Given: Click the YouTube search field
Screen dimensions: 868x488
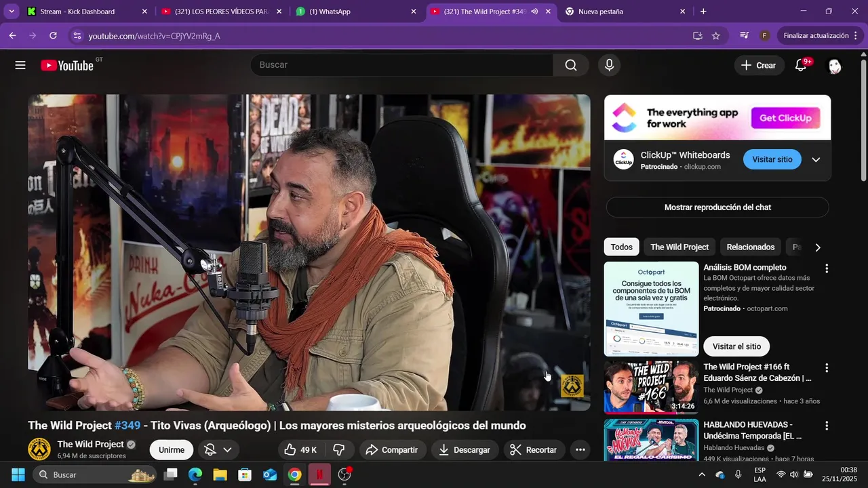Looking at the screenshot, I should [402, 65].
